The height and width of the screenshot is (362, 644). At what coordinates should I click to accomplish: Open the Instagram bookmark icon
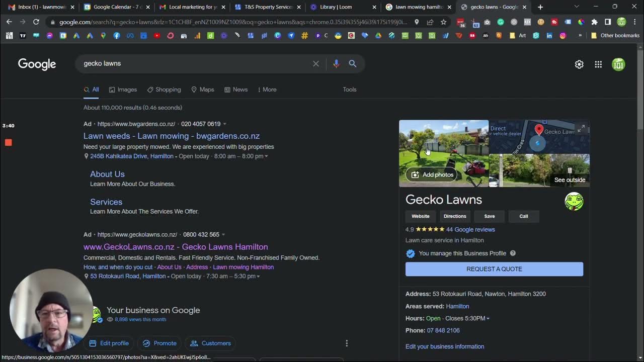click(562, 36)
